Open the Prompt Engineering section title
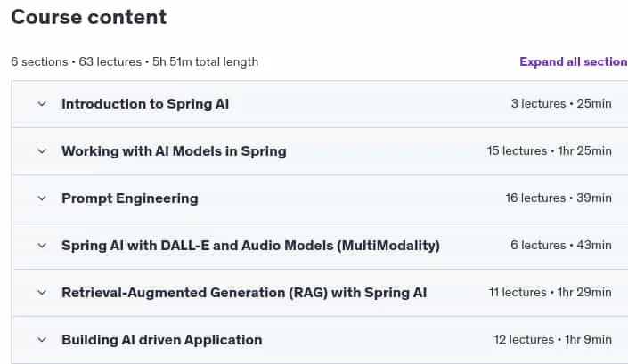Screen dimensions: 628x364 click(130, 198)
